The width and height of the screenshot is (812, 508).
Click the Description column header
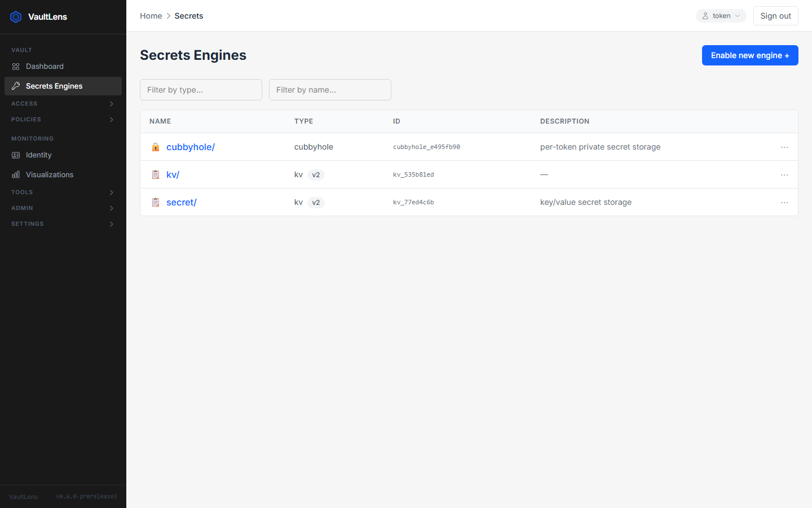click(x=564, y=121)
